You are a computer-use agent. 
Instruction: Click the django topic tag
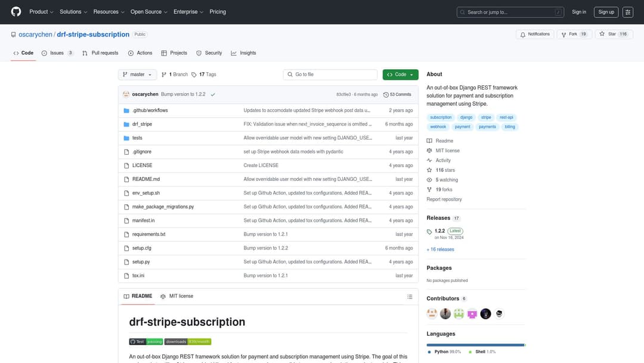(x=466, y=118)
